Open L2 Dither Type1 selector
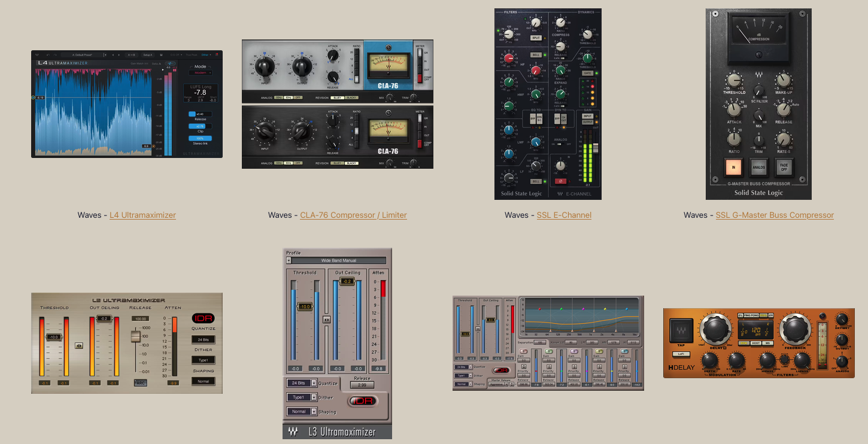 [204, 360]
